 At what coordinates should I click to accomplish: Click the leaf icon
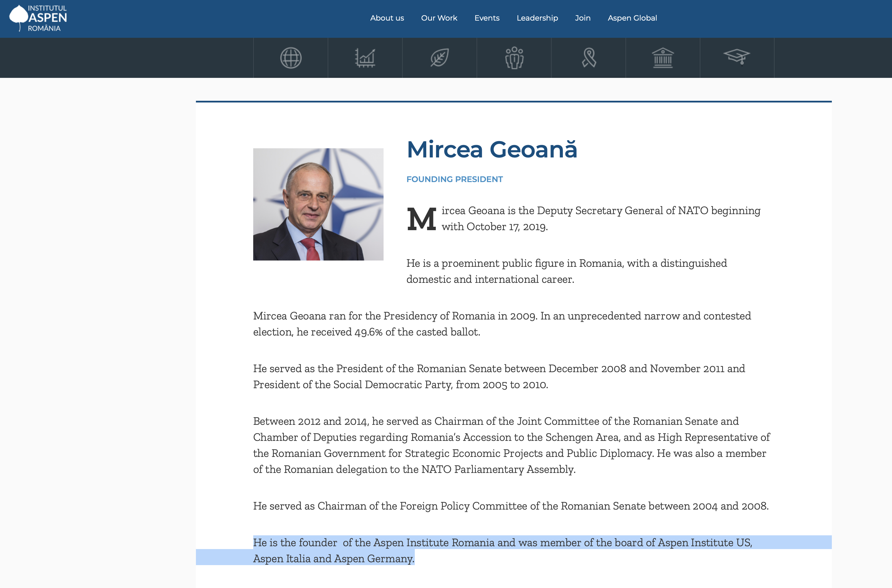point(439,58)
